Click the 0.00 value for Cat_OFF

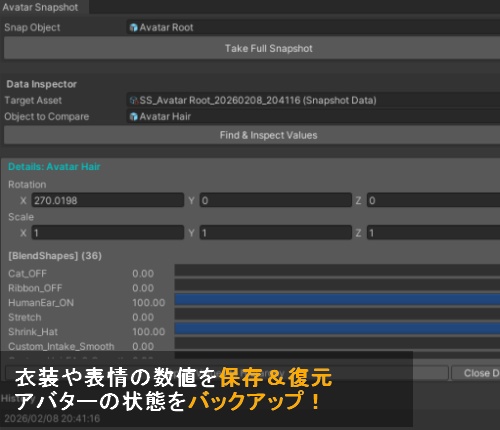(143, 274)
